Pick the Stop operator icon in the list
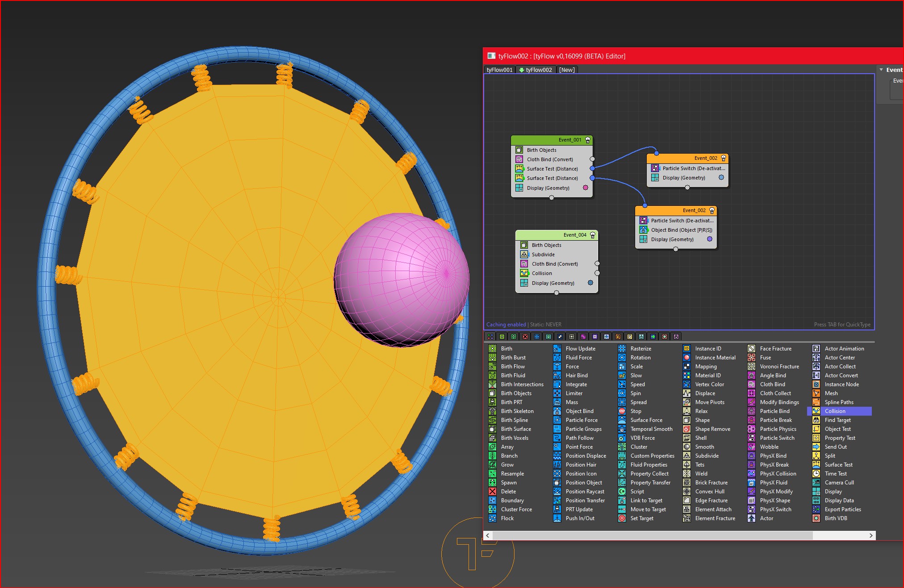The height and width of the screenshot is (588, 904). [x=622, y=411]
